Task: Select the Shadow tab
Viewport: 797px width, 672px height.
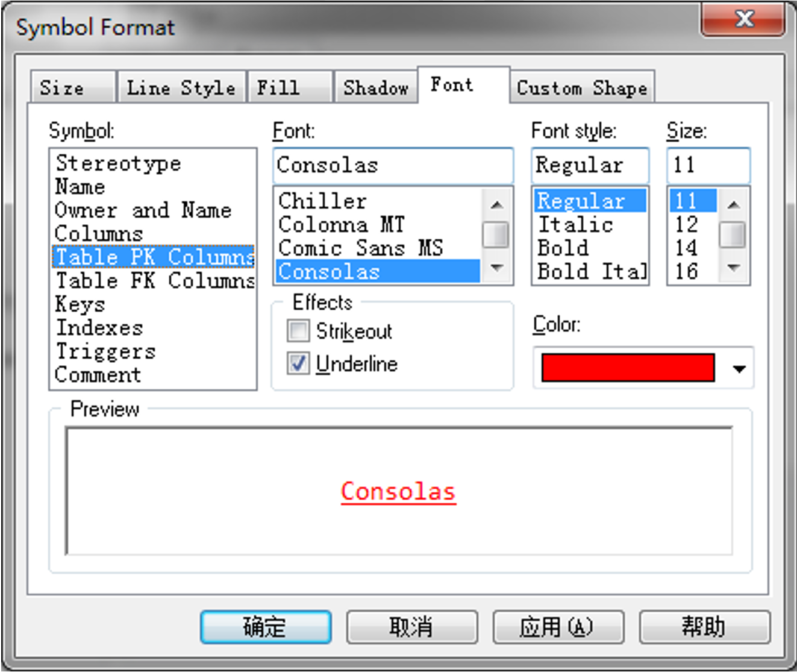Action: 376,87
